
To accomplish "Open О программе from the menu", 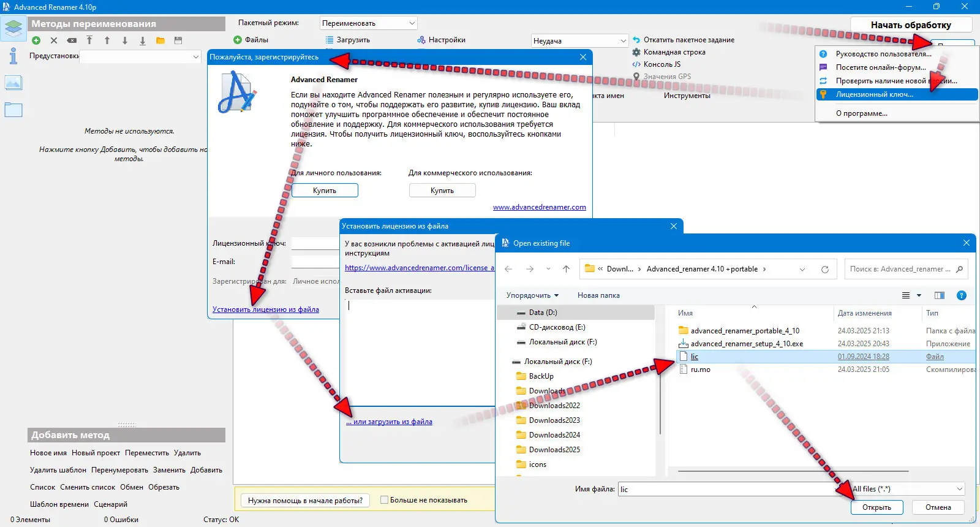I will 897,113.
